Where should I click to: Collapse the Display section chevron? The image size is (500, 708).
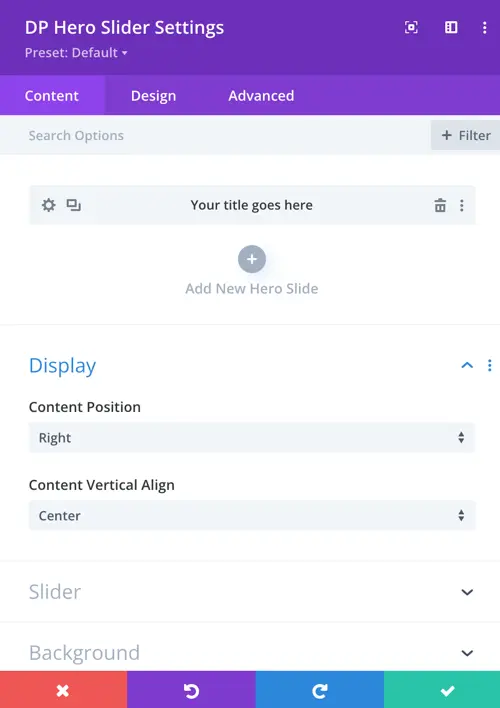tap(467, 365)
